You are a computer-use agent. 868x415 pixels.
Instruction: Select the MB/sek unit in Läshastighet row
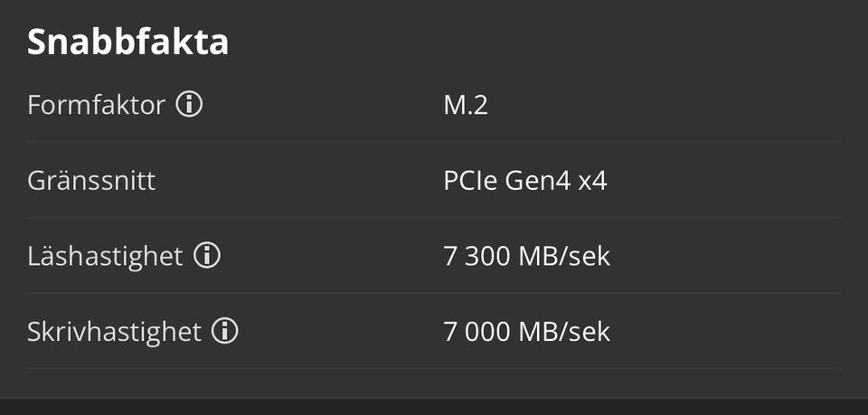coord(564,256)
